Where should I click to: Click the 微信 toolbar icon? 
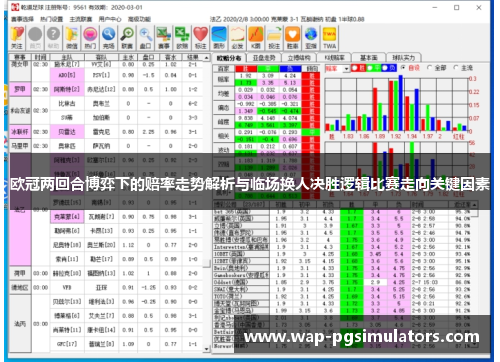[72, 38]
